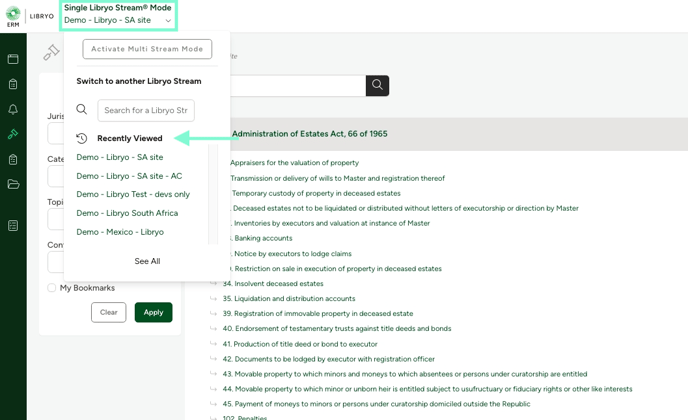Open Notice by executors to lodge claims
This screenshot has width=688, height=420.
pyautogui.click(x=293, y=254)
